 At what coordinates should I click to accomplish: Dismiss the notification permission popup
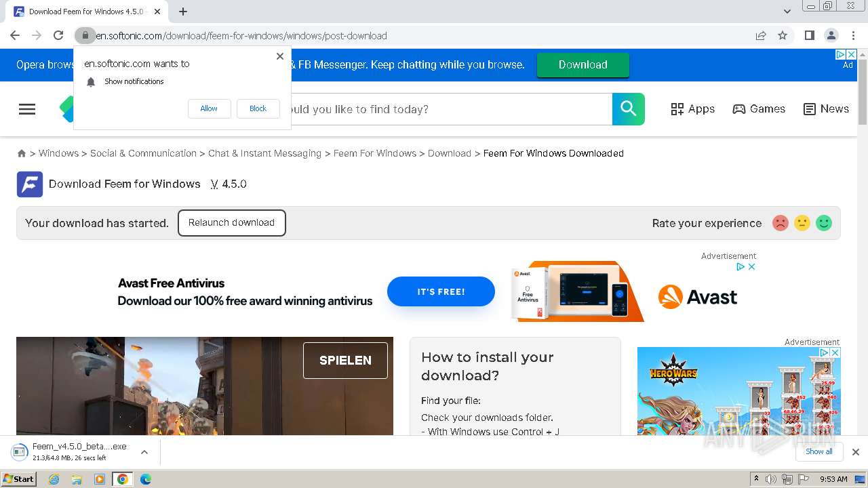click(280, 56)
